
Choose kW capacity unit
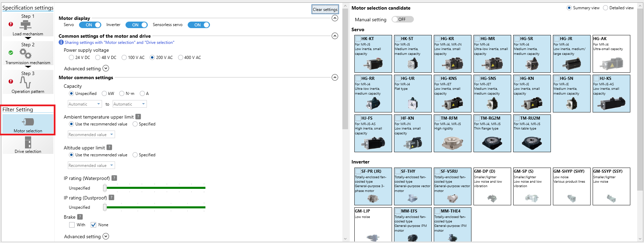(104, 93)
